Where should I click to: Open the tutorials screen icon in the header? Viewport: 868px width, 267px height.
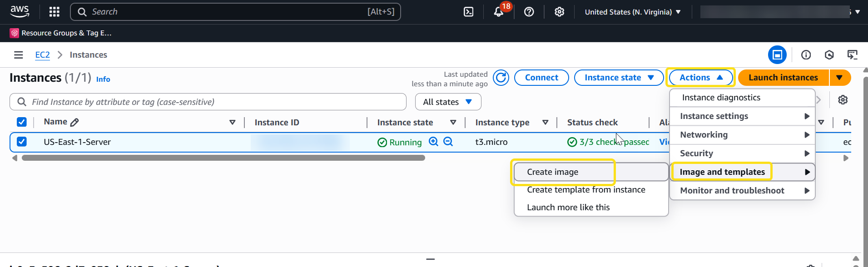852,55
